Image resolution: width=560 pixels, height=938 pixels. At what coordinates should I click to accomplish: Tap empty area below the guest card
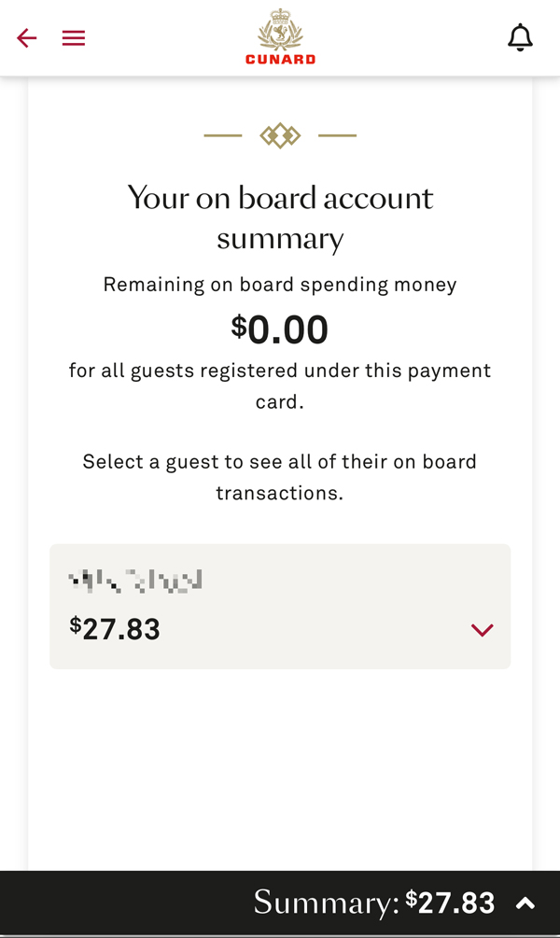280,769
